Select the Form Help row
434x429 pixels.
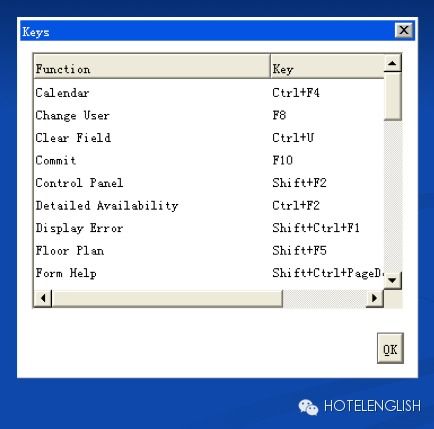pos(209,273)
